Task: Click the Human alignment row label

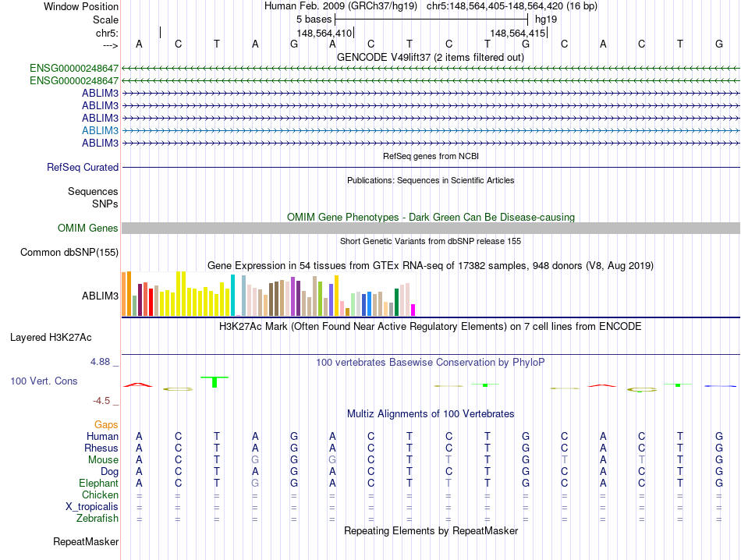Action: pos(102,436)
